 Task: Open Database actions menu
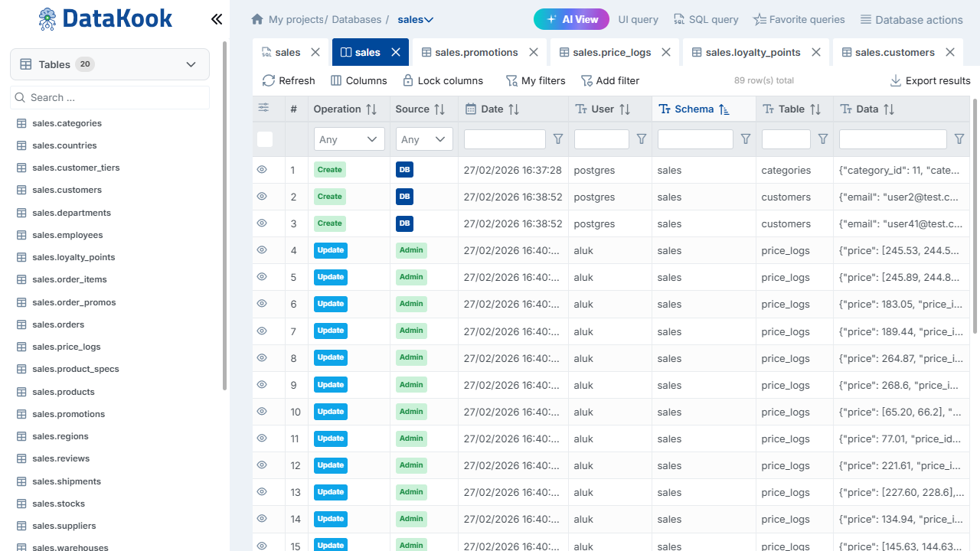point(912,19)
